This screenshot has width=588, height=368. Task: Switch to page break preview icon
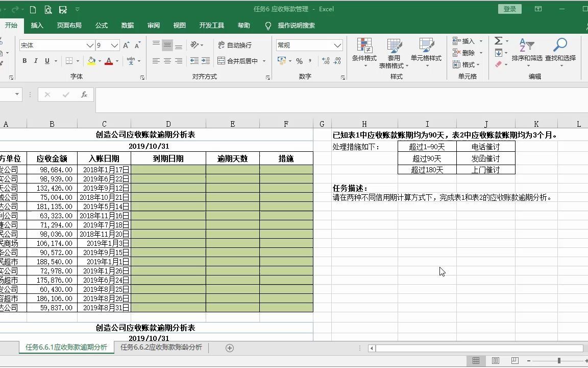click(x=515, y=361)
